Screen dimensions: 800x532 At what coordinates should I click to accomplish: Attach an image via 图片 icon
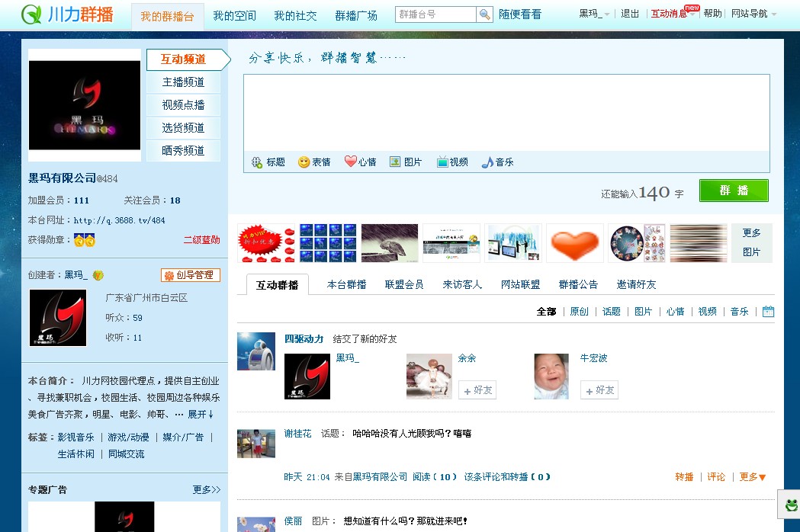(x=406, y=162)
